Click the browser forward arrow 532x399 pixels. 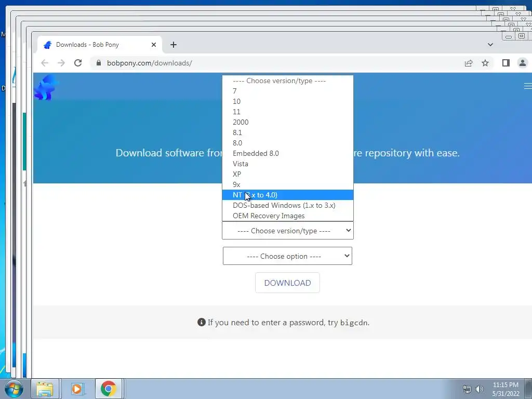61,63
